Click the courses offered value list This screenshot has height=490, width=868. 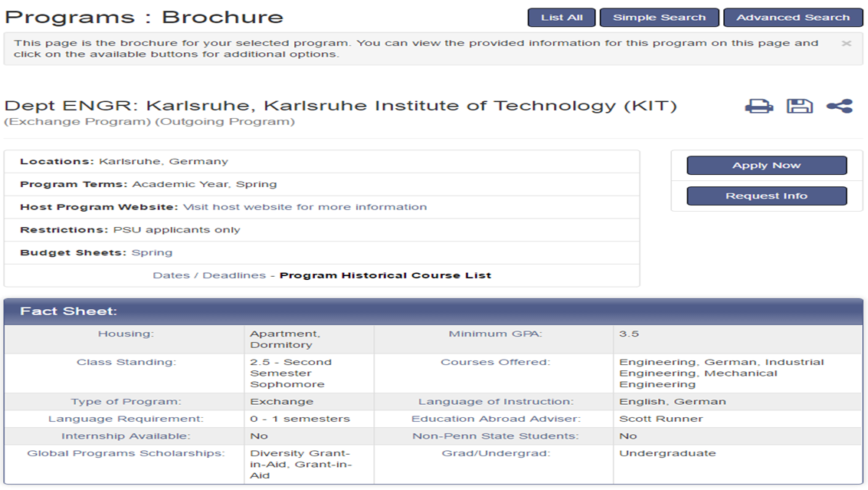coord(722,373)
